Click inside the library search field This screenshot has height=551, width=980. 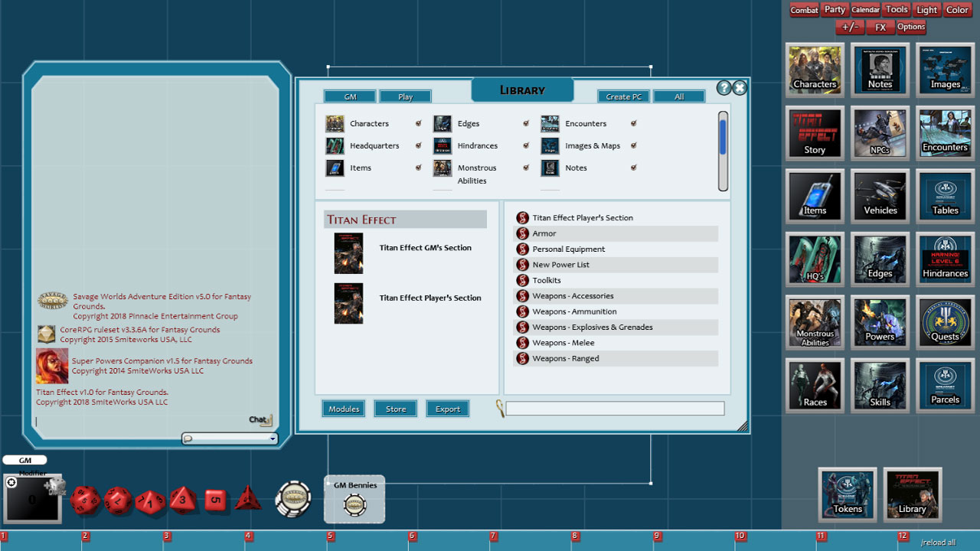click(x=612, y=408)
